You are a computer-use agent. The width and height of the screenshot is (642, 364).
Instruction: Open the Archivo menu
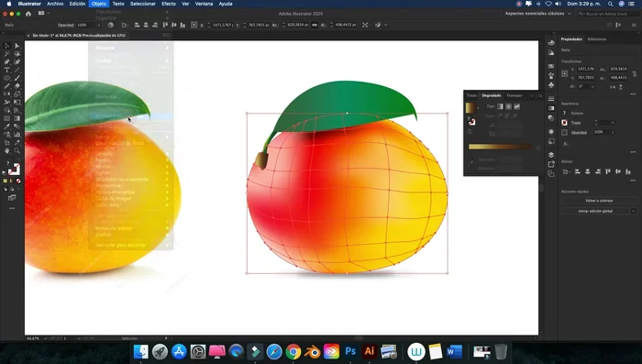pyautogui.click(x=55, y=4)
